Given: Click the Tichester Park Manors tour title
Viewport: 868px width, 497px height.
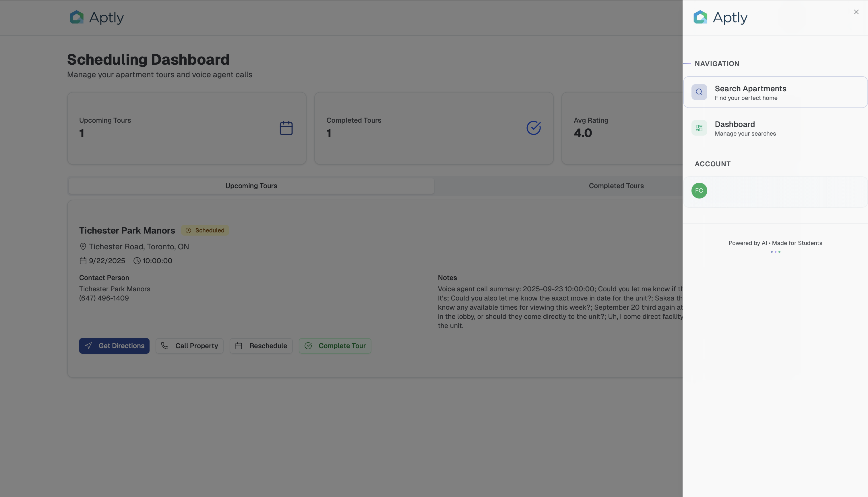Looking at the screenshot, I should click(x=127, y=230).
